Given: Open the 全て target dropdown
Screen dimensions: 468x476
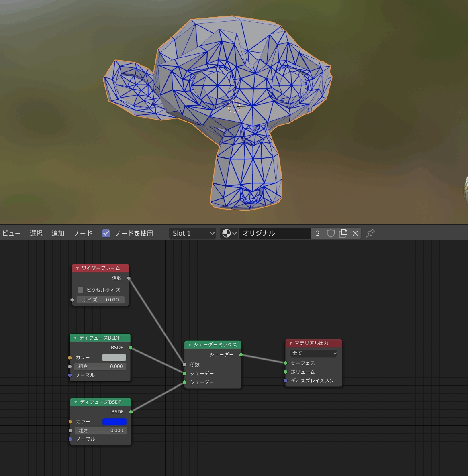Looking at the screenshot, I should pos(314,353).
